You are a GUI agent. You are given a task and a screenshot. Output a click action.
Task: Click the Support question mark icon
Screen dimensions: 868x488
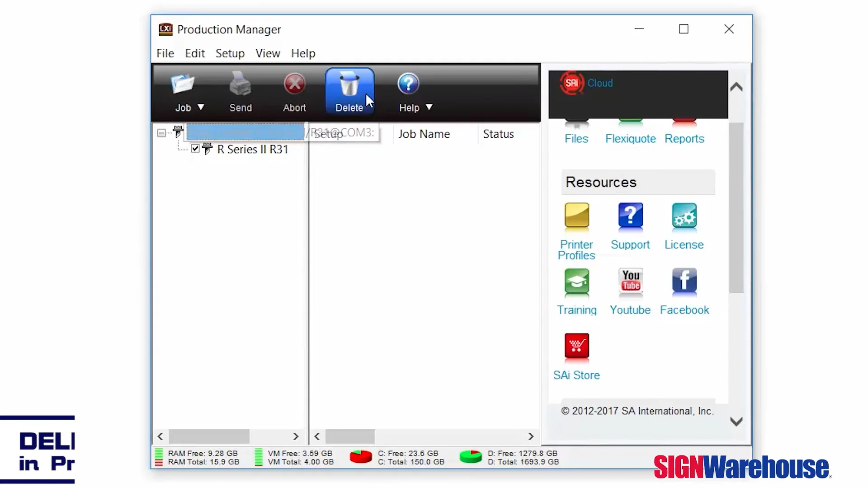coord(630,216)
